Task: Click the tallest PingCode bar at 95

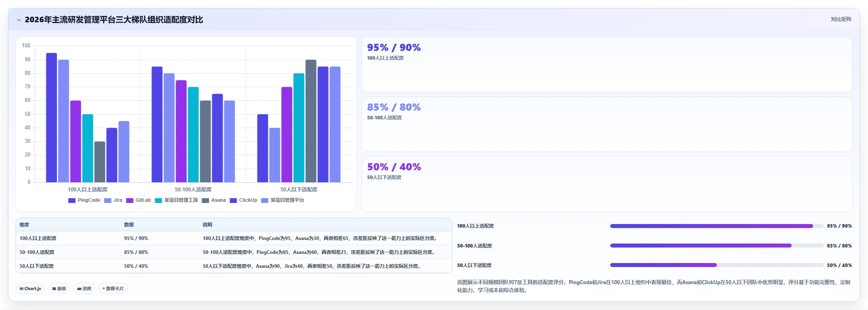Action: pyautogui.click(x=51, y=118)
